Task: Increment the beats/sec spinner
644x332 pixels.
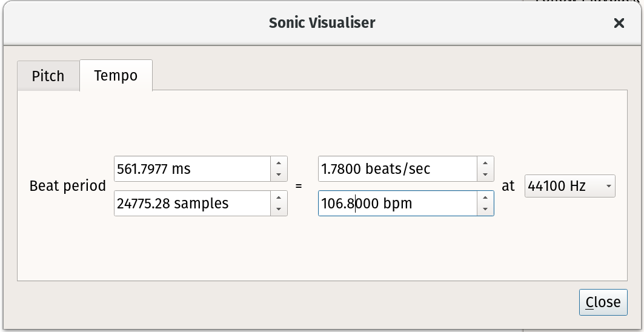Action: click(x=485, y=163)
